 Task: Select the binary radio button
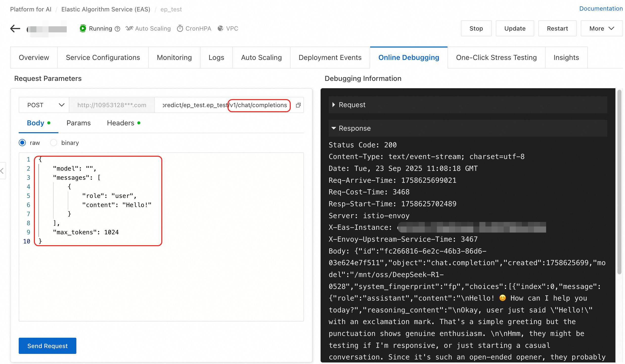pos(54,143)
